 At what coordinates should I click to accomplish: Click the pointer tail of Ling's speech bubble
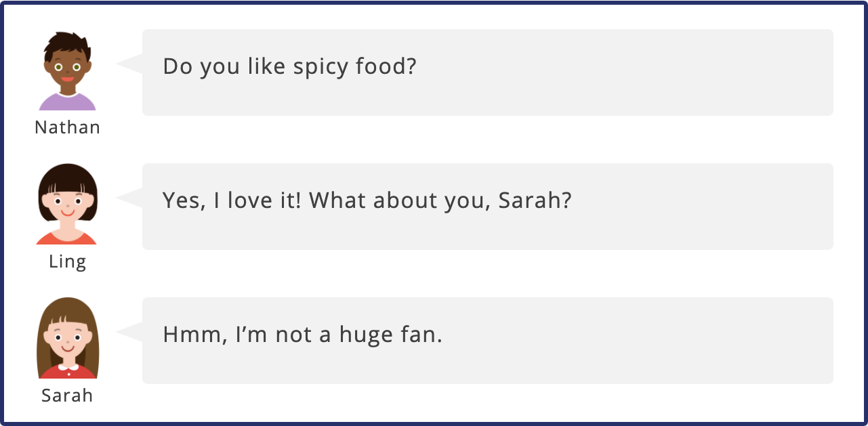coord(129,198)
